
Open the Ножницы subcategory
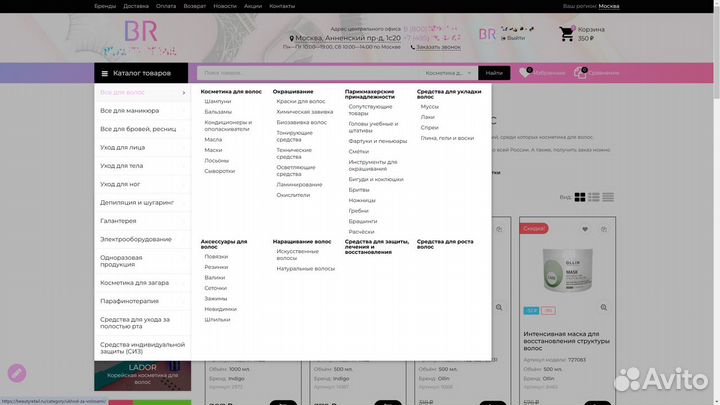[362, 201]
